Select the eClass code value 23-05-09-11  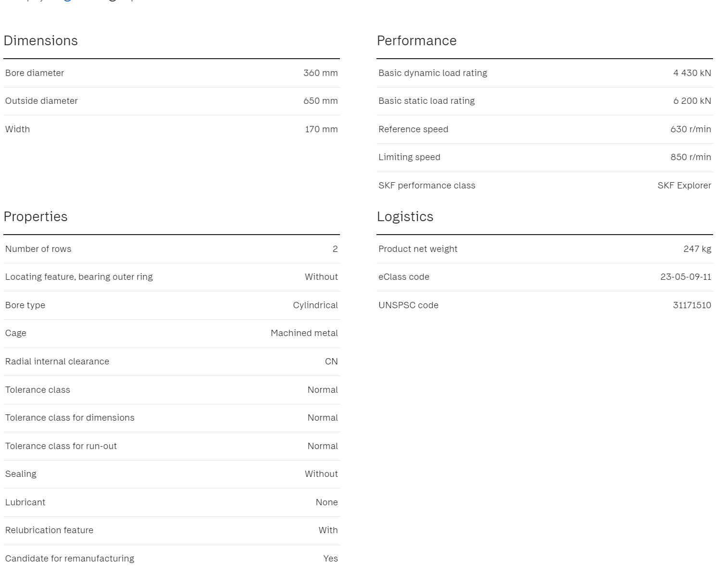(x=685, y=277)
